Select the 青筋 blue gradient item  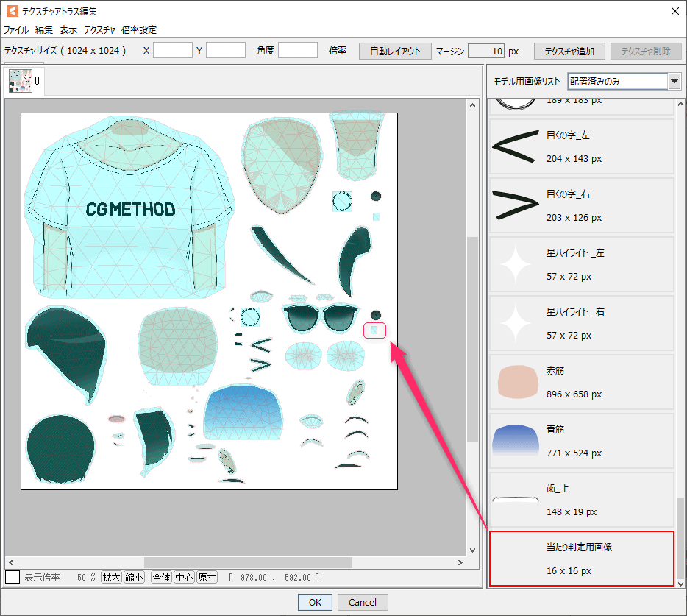coord(581,441)
